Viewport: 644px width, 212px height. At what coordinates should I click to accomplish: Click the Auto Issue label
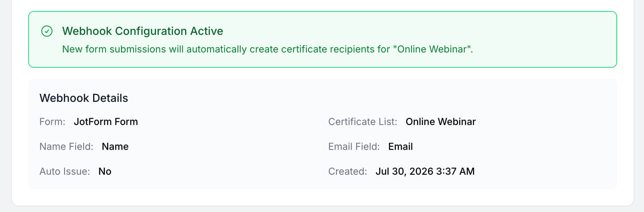pos(64,171)
